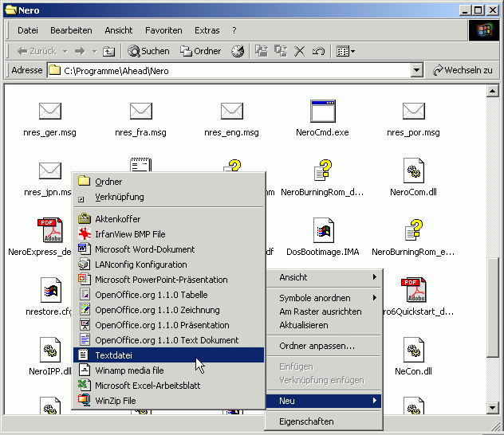
Task: Open the forward history dropdown arrow
Action: 94,51
